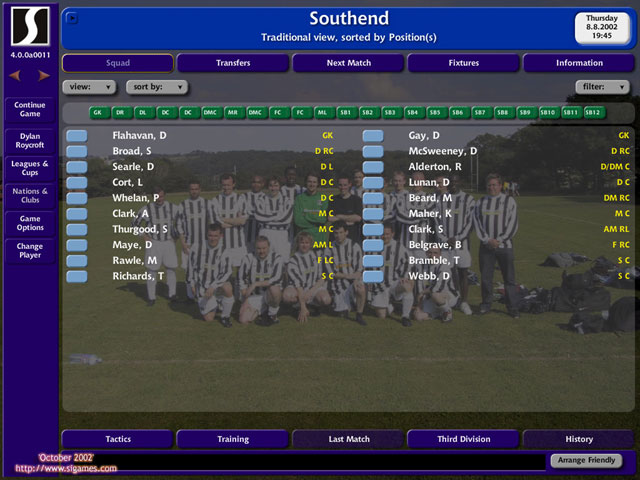Viewport: 640px width, 480px height.
Task: Toggle selection box next to Gay, D
Action: pyautogui.click(x=373, y=135)
